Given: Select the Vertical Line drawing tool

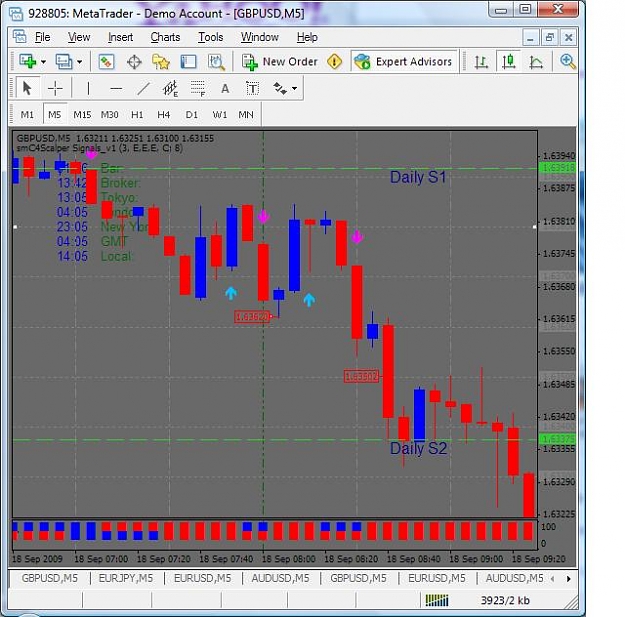Looking at the screenshot, I should (88, 88).
